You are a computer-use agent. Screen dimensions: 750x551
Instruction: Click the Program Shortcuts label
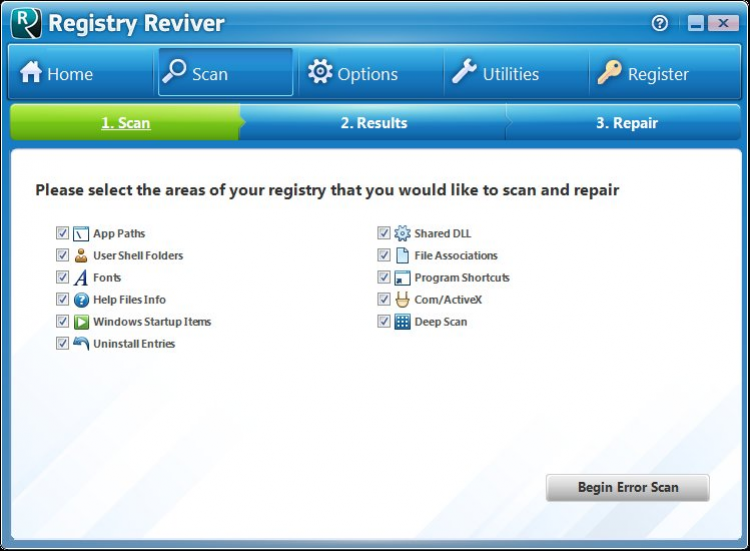coord(462,277)
